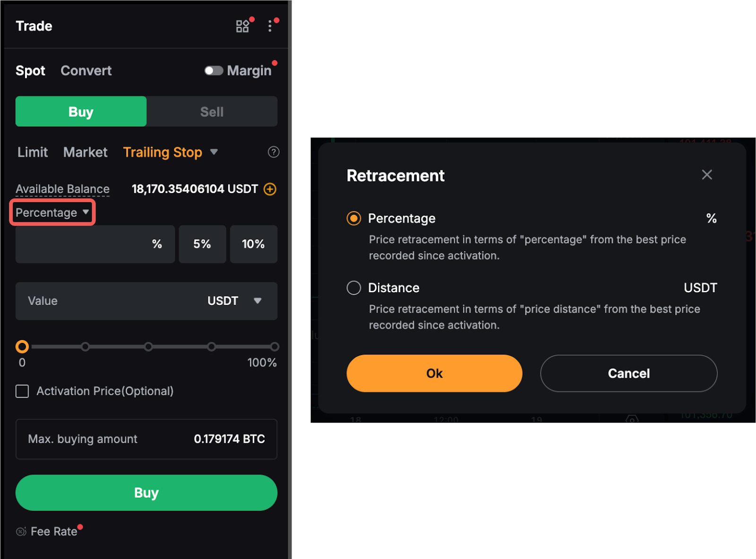
Task: Click the retracement percentage input field
Action: coord(95,244)
